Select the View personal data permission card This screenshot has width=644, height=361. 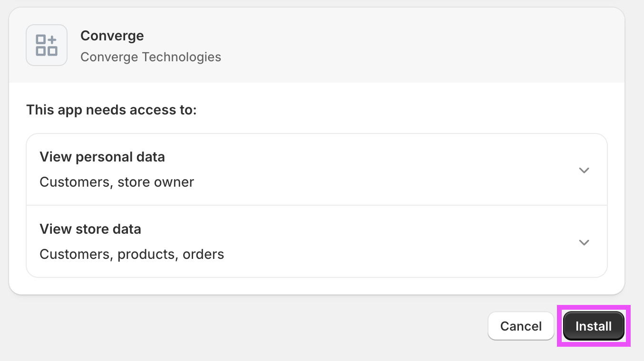coord(317,170)
